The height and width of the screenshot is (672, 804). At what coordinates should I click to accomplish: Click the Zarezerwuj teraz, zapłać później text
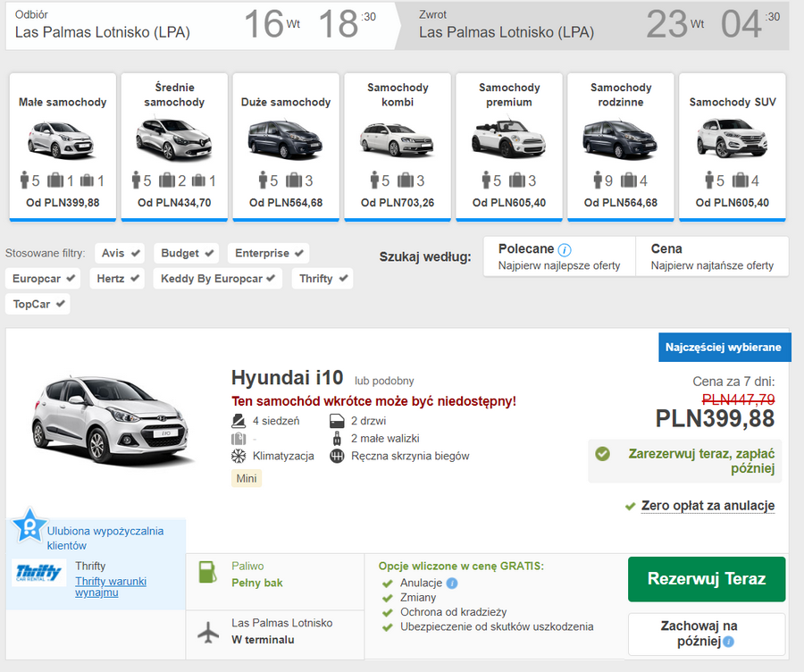[x=701, y=460]
